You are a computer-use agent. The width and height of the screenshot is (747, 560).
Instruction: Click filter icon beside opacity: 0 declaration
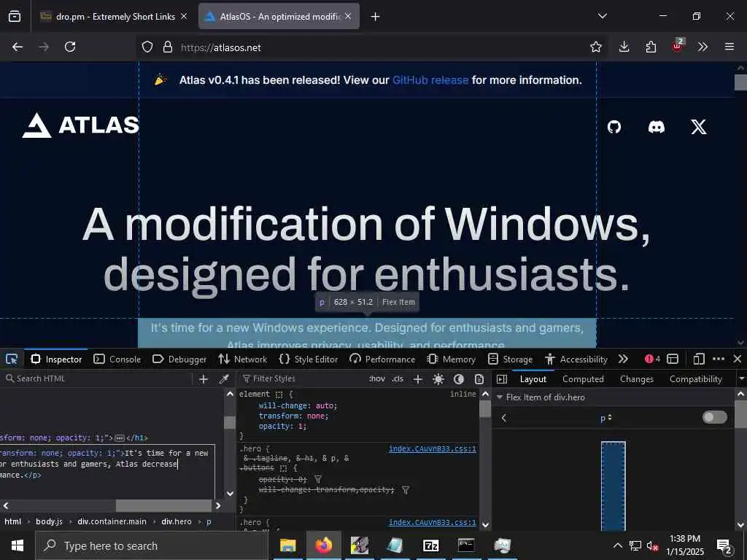click(x=318, y=480)
